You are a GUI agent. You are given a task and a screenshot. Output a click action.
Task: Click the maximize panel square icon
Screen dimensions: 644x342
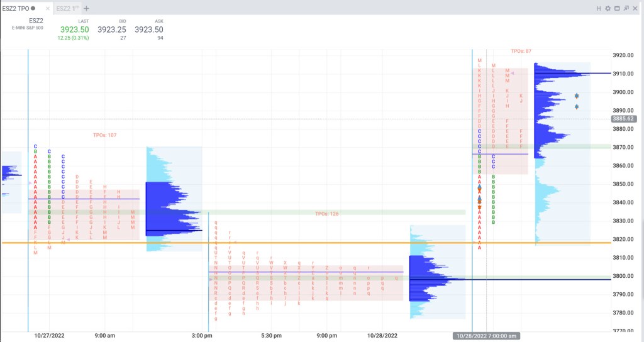(x=616, y=8)
